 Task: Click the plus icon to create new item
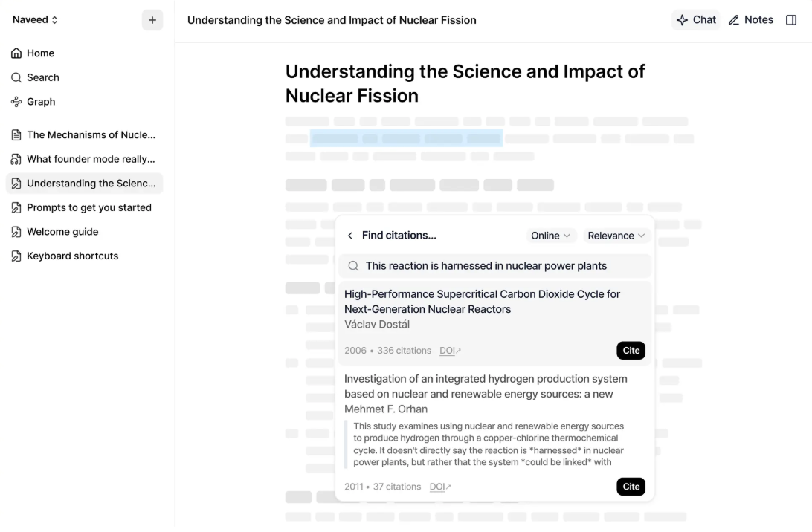[152, 20]
